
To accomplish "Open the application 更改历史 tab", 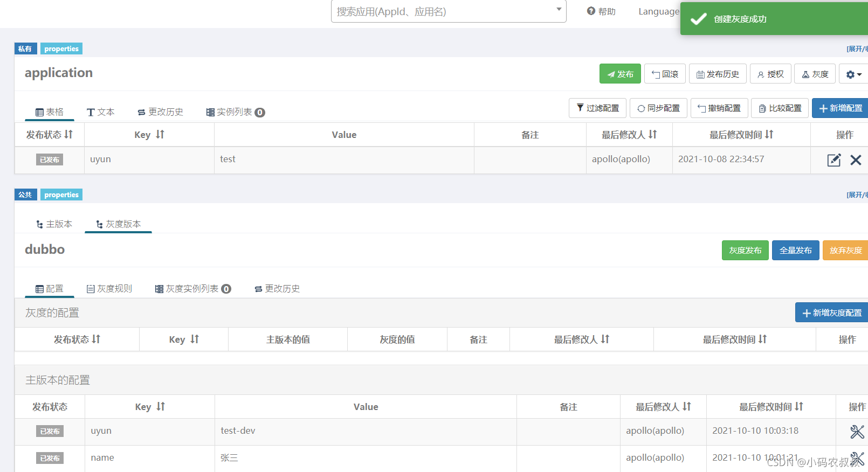I will click(x=160, y=112).
